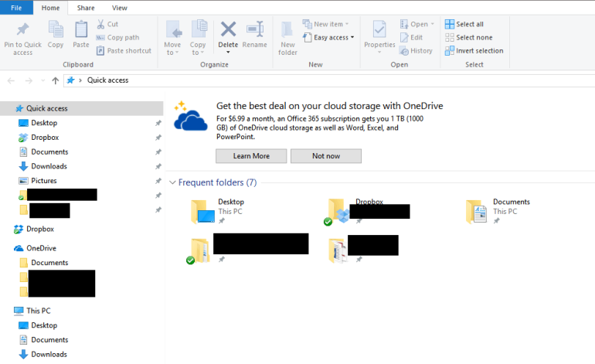595x364 pixels.
Task: Collapse the Frequent folders section
Action: click(x=172, y=183)
